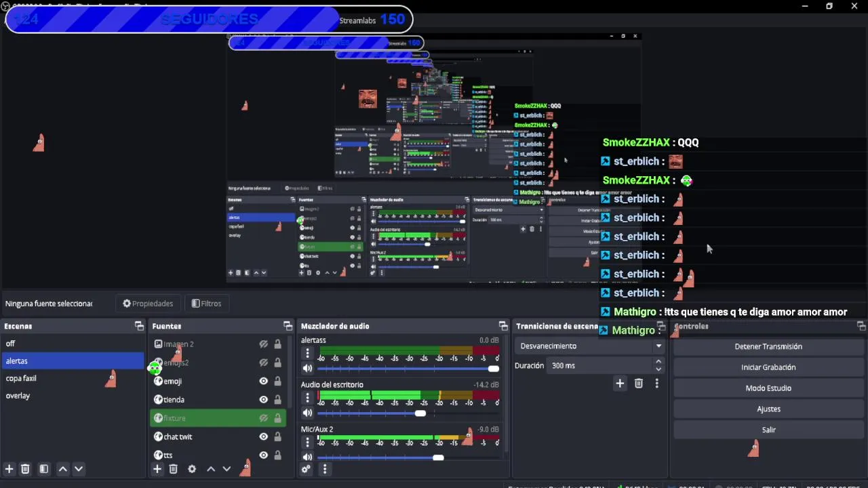Screen dimensions: 868x488
Task: Open Filtros for the source
Action: [x=206, y=304]
